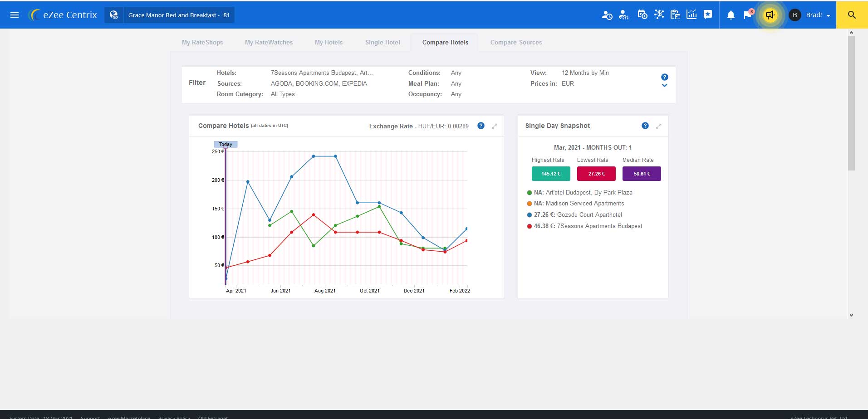This screenshot has height=419, width=868.
Task: Toggle the Madison Serviced Apartments legend entry
Action: (x=575, y=204)
